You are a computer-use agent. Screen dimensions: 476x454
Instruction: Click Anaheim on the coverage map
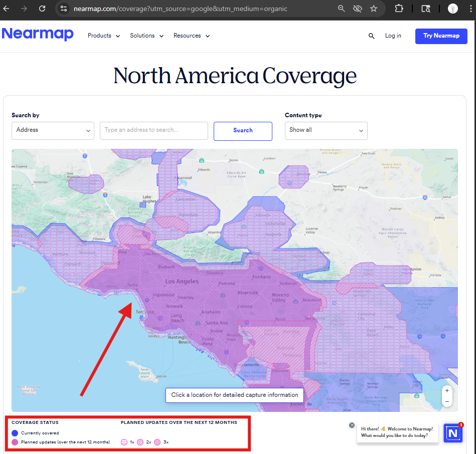click(211, 312)
